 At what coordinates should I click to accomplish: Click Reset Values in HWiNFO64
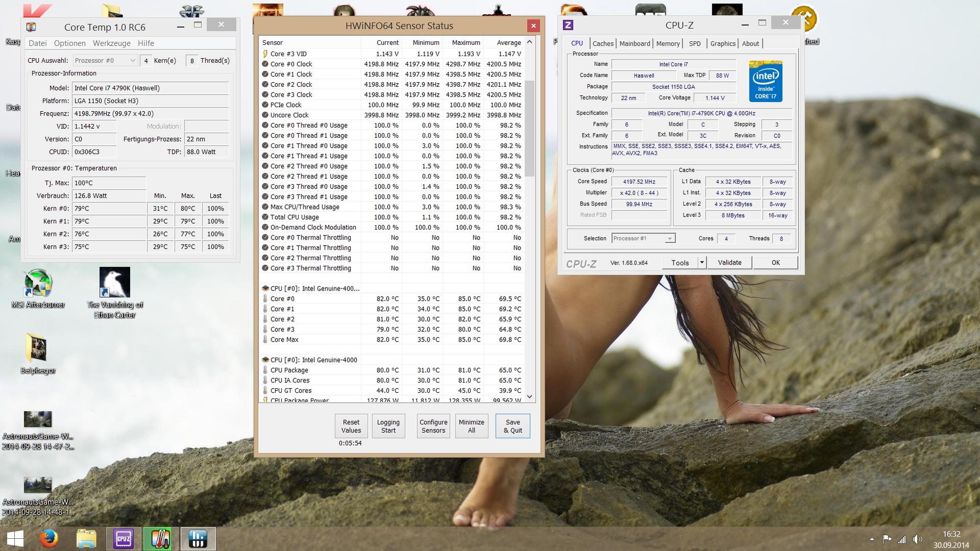[351, 426]
